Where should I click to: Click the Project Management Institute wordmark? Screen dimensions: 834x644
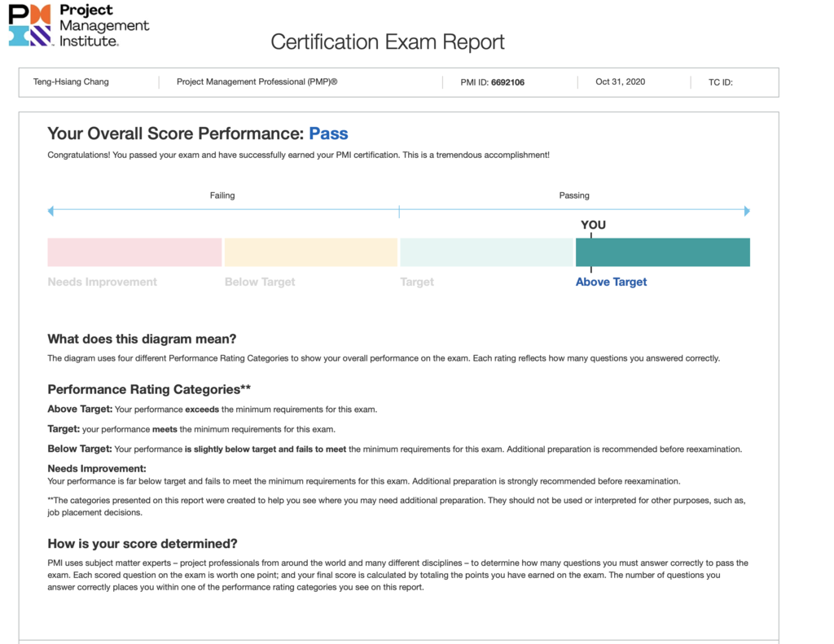103,24
